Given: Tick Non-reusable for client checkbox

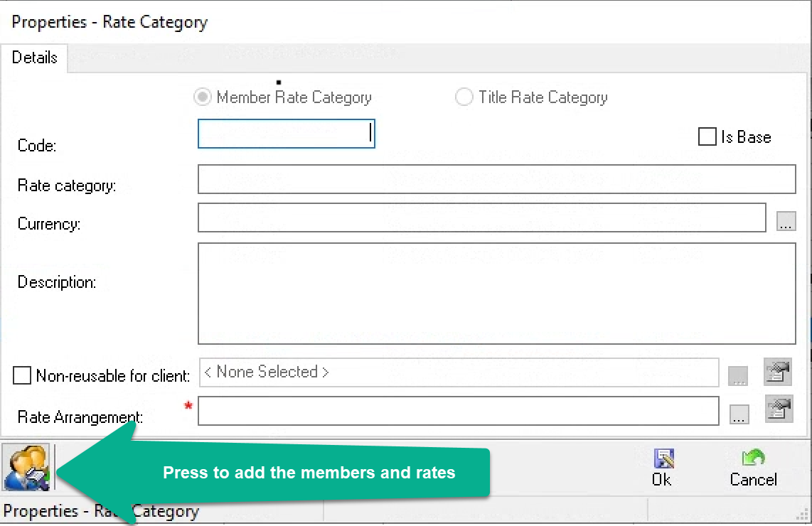Looking at the screenshot, I should click(x=22, y=375).
